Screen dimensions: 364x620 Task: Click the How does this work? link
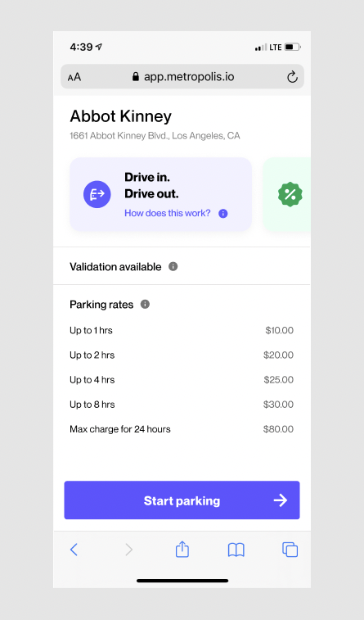(168, 213)
